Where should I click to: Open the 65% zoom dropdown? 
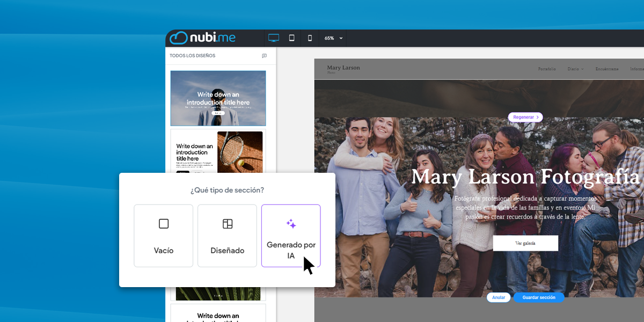click(333, 38)
